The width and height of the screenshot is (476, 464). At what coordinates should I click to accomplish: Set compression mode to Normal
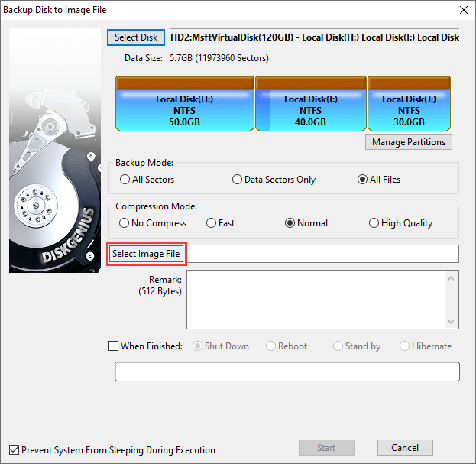(290, 223)
